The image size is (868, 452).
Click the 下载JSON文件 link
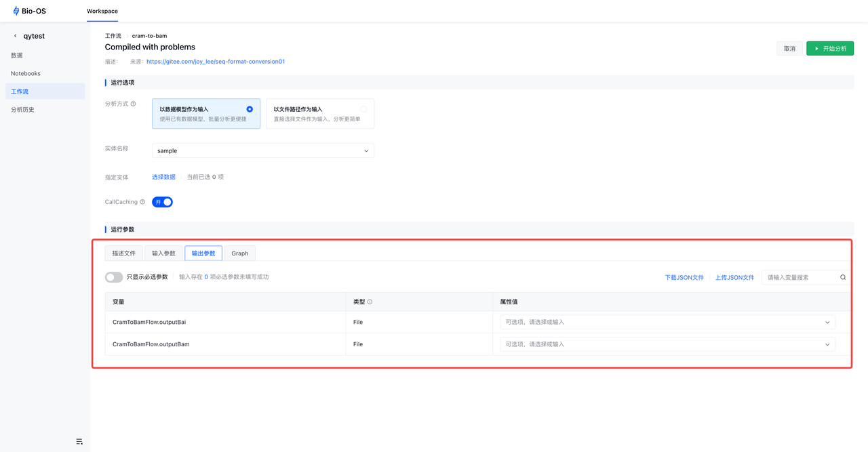pos(684,278)
